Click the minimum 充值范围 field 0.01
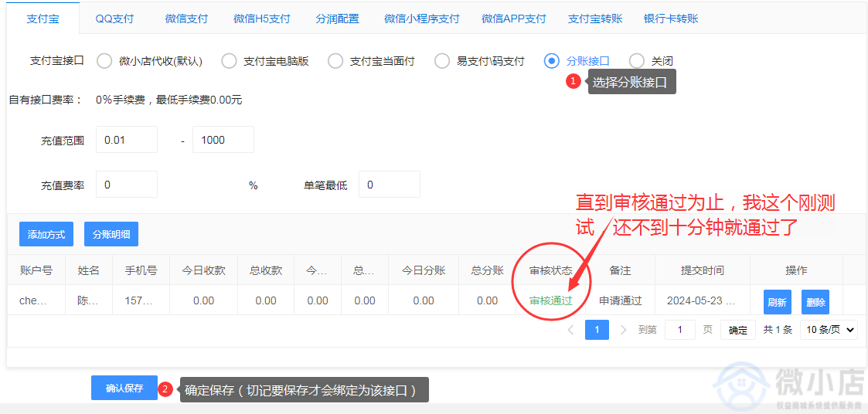Screen dimensions: 868x414 [x=127, y=140]
